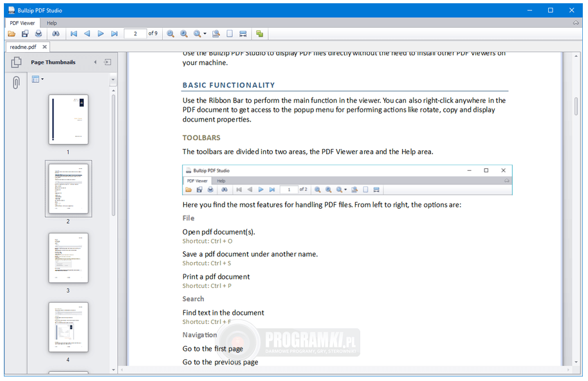This screenshot has height=381, width=588.
Task: Select the page 3 thumbnail
Action: (68, 258)
